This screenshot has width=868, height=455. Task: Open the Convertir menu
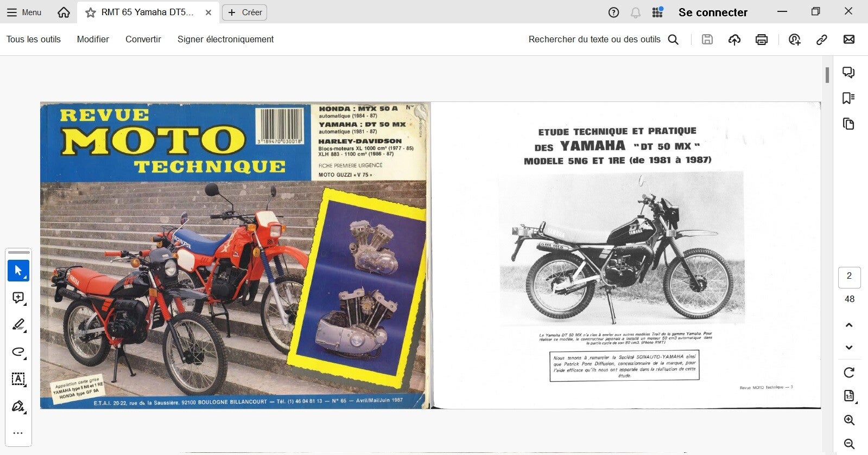coord(143,39)
